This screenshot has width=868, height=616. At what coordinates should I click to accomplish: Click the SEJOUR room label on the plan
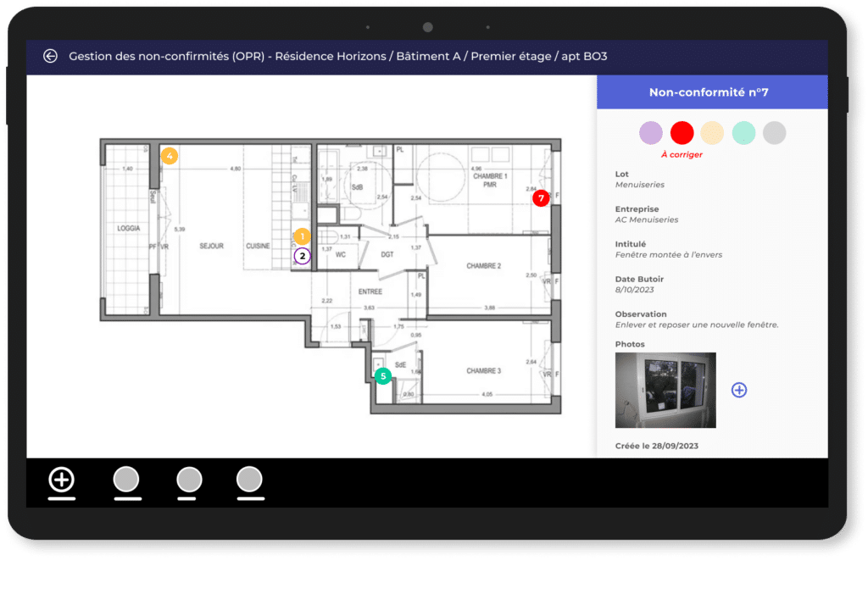pyautogui.click(x=211, y=246)
